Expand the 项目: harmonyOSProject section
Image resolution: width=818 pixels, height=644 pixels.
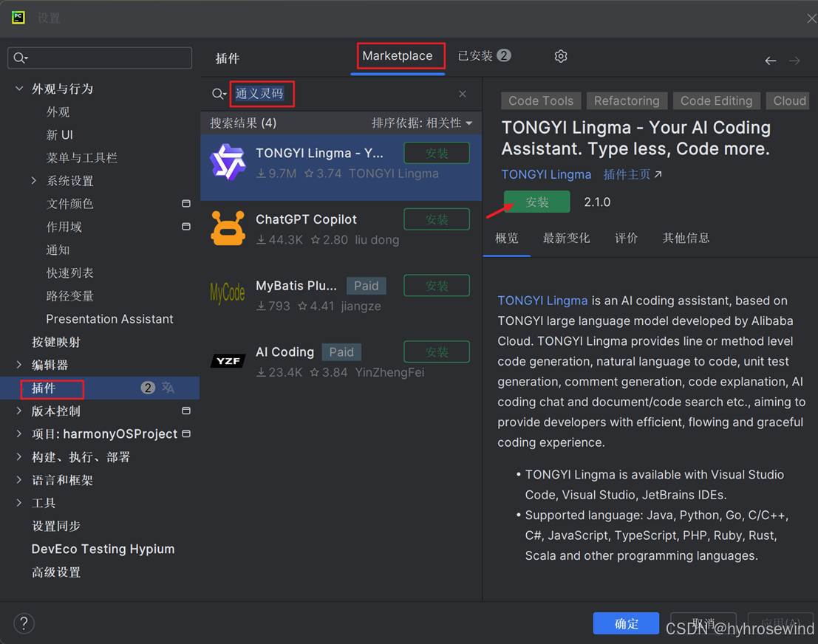tap(18, 434)
